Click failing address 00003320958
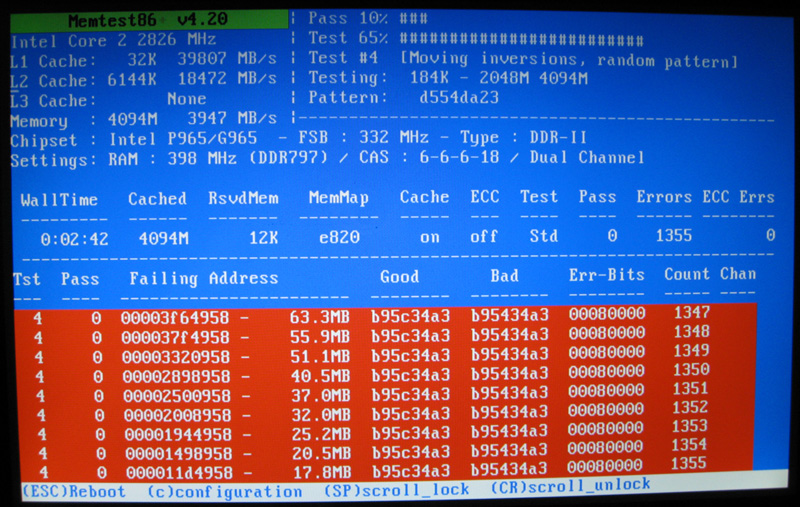This screenshot has width=800, height=507. point(176,357)
